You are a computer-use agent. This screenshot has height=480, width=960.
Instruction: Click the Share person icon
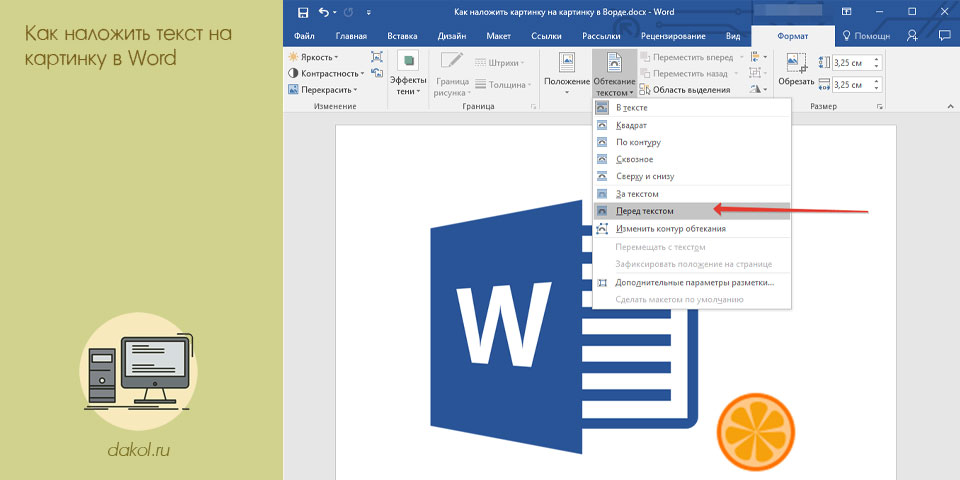[x=913, y=36]
